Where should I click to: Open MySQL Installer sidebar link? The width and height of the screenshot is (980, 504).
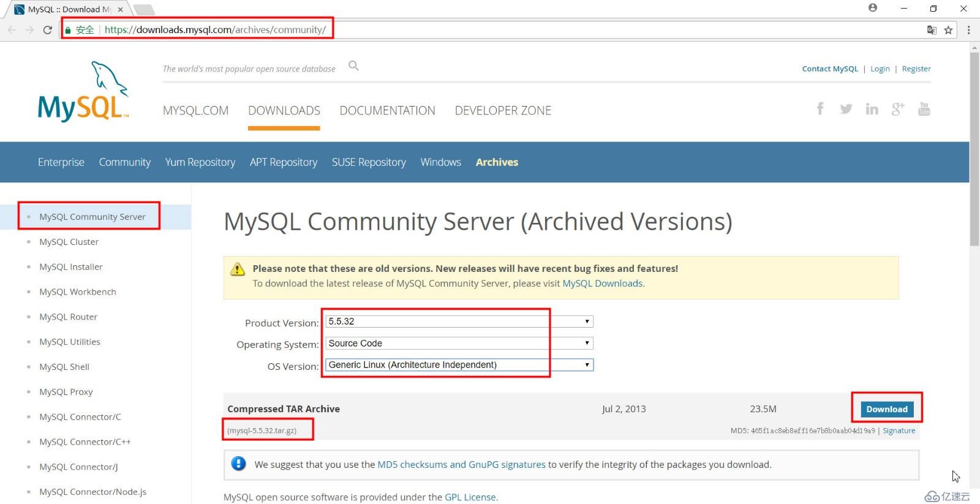point(71,267)
